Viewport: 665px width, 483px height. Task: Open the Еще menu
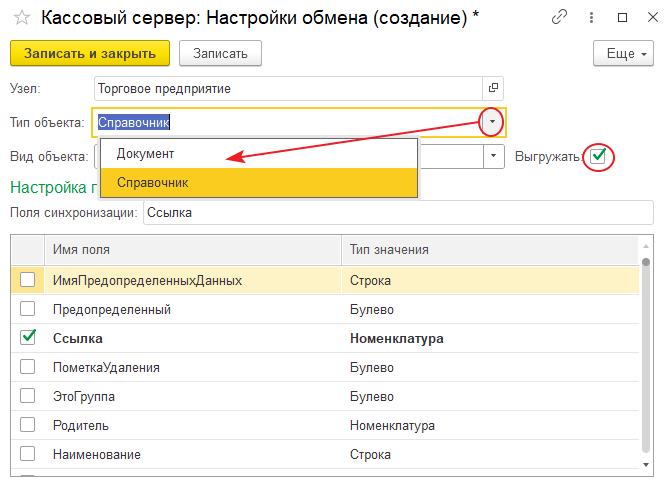point(623,53)
